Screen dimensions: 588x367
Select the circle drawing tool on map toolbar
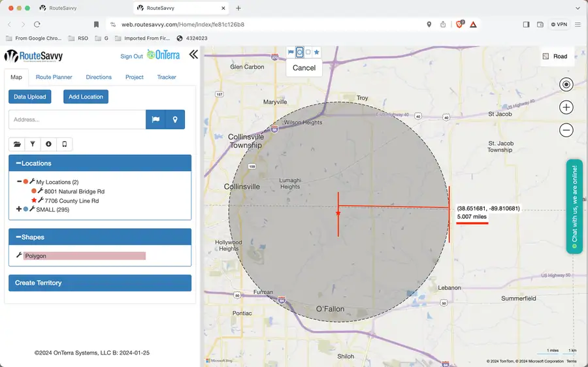point(299,52)
